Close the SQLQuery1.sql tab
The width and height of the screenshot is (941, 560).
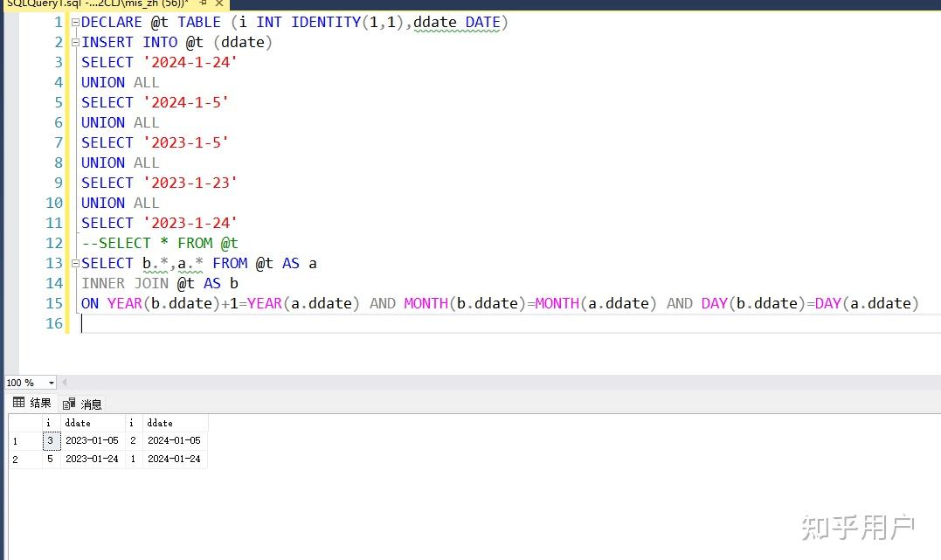(x=219, y=3)
